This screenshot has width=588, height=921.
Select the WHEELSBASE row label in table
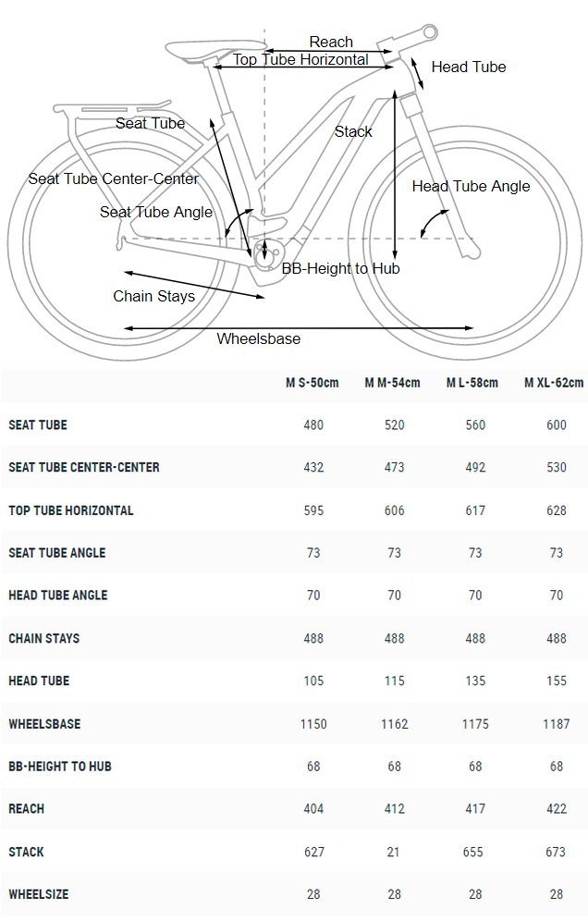[44, 724]
